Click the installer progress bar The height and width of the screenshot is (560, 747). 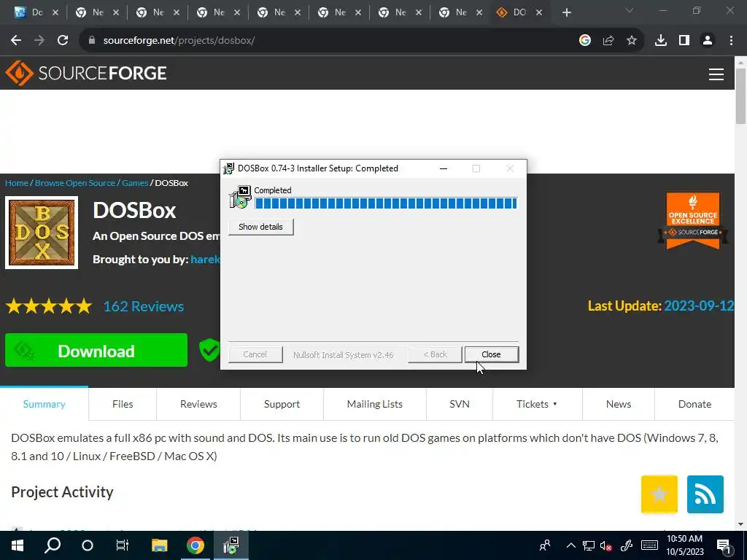point(386,203)
